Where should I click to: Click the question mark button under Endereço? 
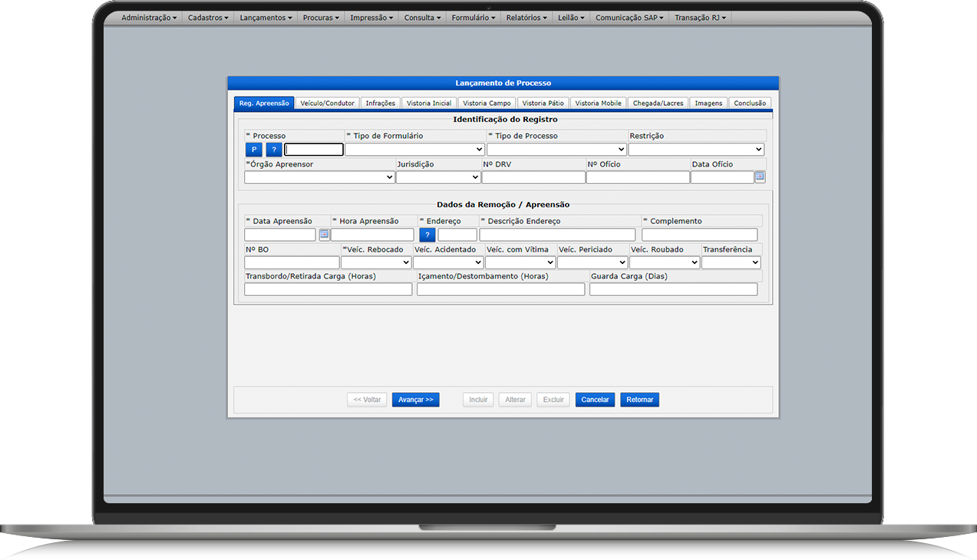pos(427,235)
